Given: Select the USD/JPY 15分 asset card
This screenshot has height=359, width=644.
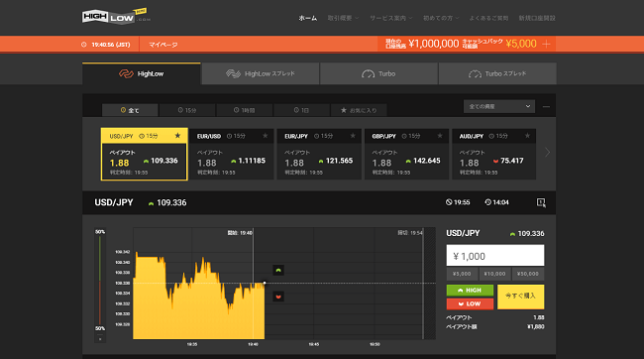Looking at the screenshot, I should 145,154.
